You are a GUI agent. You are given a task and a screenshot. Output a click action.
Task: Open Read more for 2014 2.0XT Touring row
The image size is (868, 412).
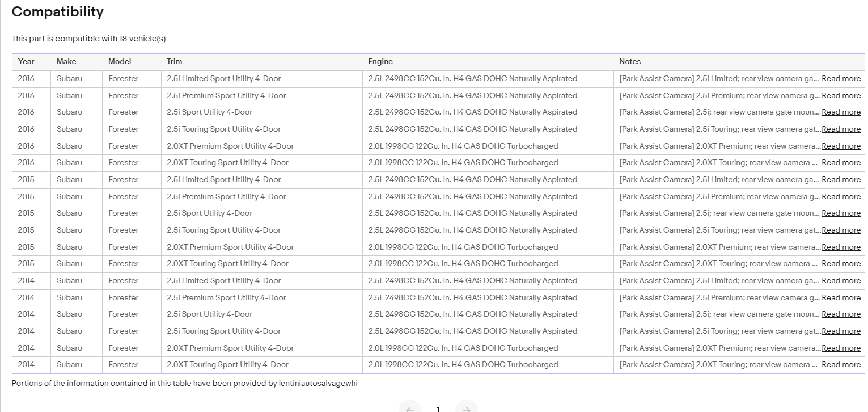pyautogui.click(x=841, y=365)
